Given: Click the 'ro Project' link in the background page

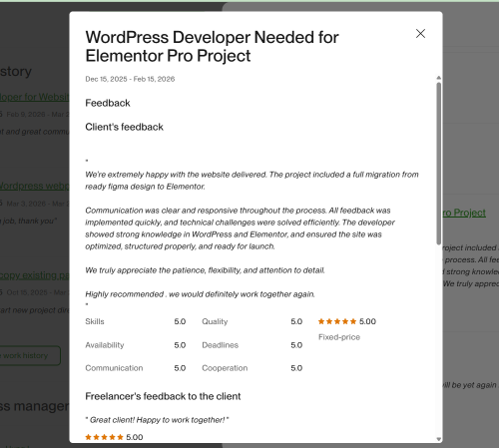Looking at the screenshot, I should tap(464, 213).
